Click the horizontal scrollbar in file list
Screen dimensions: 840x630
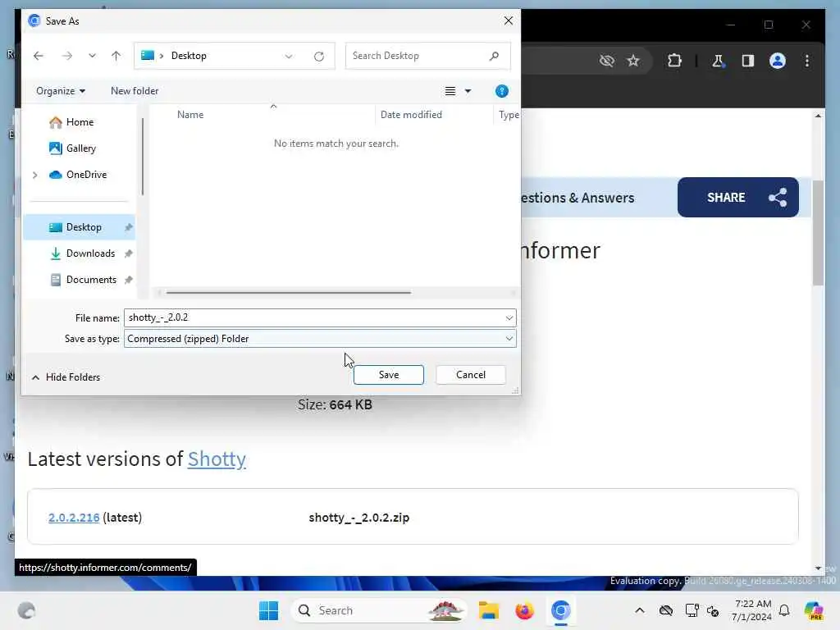[288, 293]
